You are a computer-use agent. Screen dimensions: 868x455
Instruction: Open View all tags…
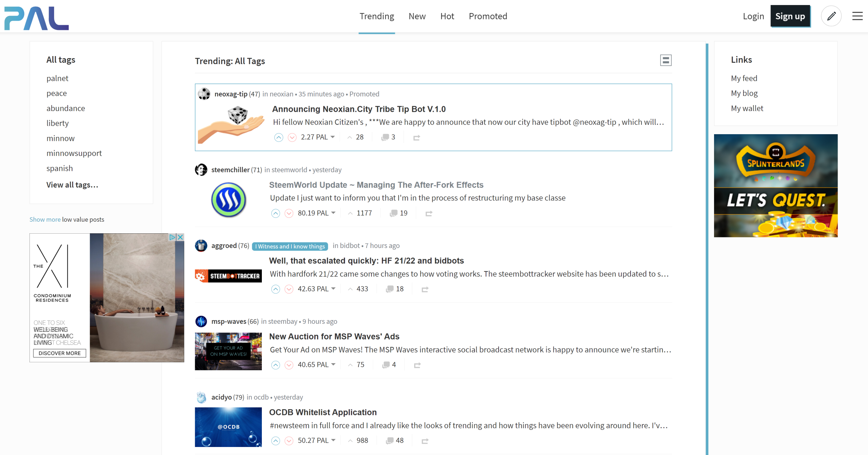point(72,185)
